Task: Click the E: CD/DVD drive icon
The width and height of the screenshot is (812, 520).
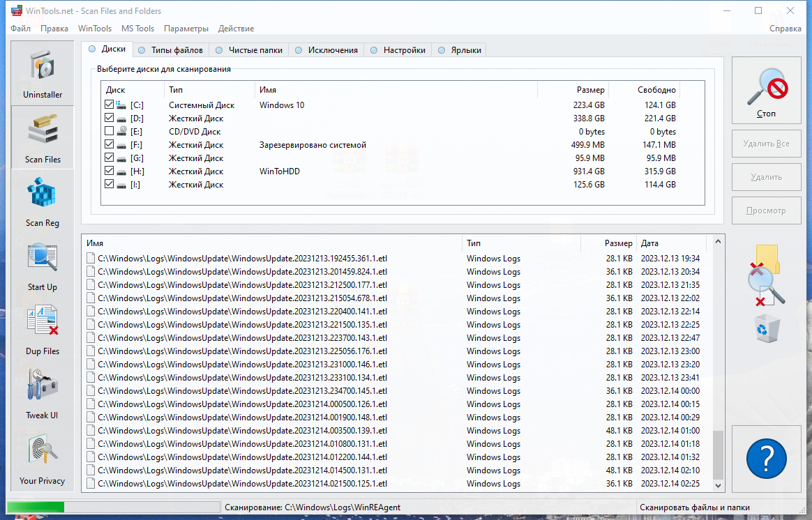Action: (121, 132)
